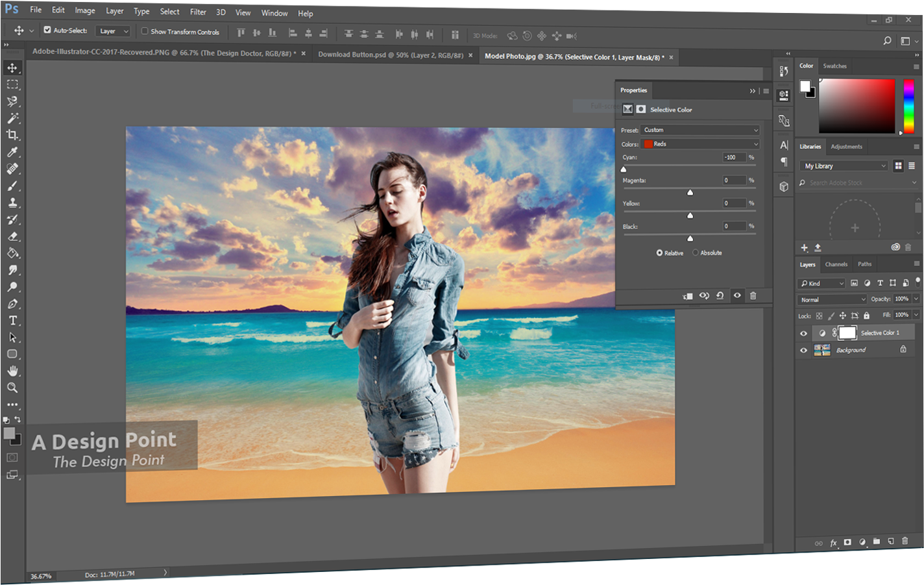Select the Brush tool

12,186
